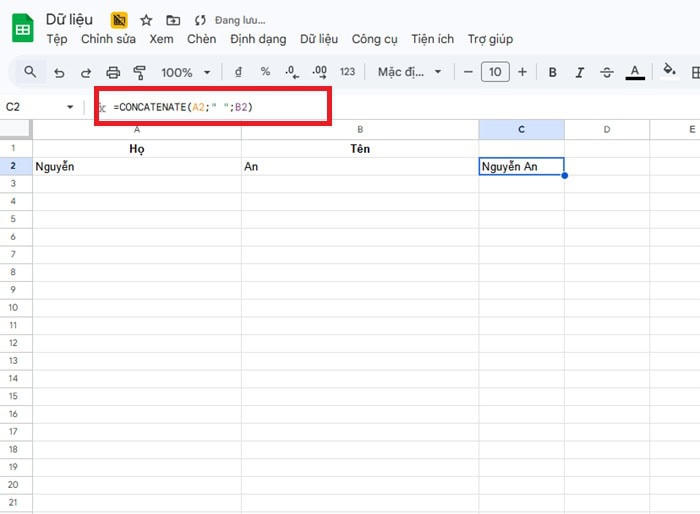Open the Định dạng menu
The image size is (700, 514).
257,39
